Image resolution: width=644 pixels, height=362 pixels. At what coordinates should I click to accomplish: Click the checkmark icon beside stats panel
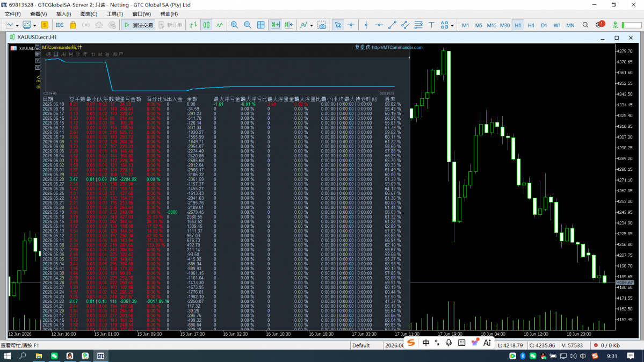click(38, 67)
